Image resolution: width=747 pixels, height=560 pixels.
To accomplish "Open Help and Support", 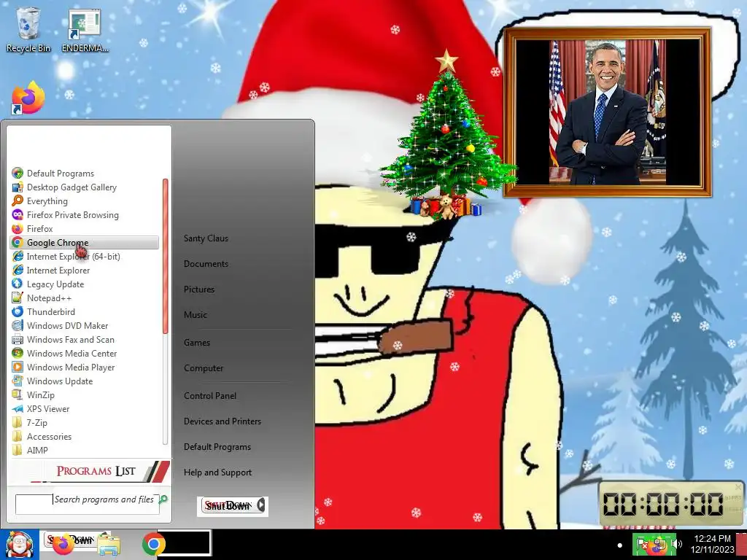I will pos(217,472).
